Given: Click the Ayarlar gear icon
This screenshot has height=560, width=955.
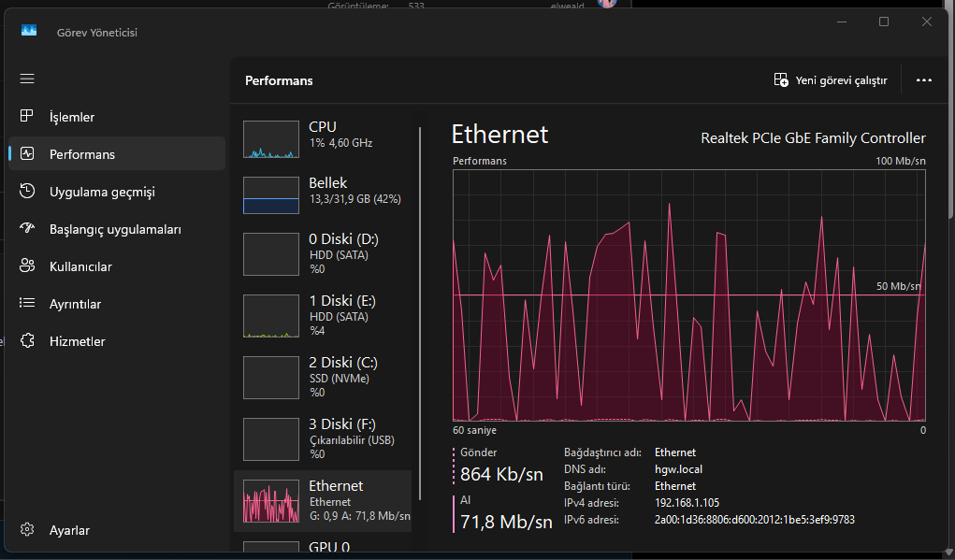Looking at the screenshot, I should pos(27,529).
